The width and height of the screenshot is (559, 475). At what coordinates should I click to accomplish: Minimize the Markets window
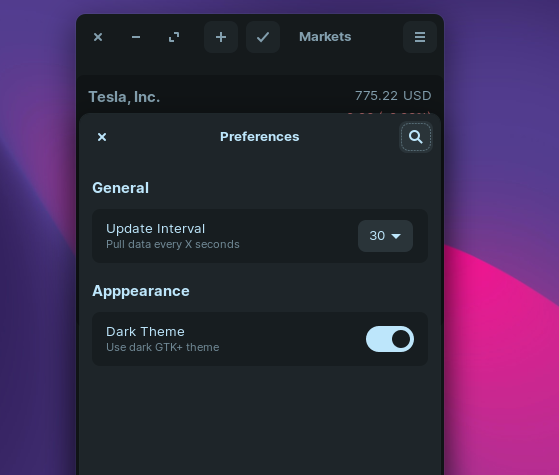click(x=136, y=37)
